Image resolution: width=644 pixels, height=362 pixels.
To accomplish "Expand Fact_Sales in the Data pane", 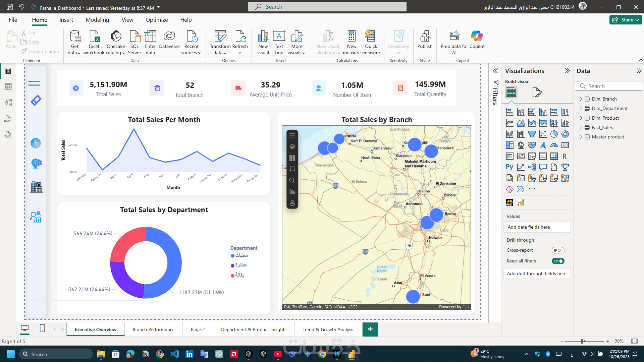I will (x=581, y=127).
